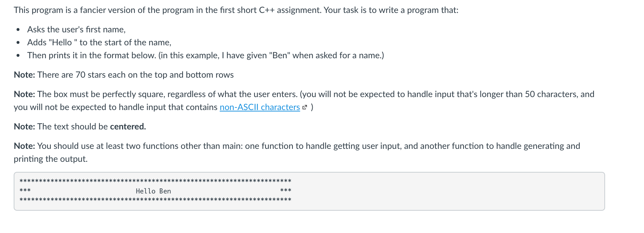
Task: Click the "Asks the user's first name" bullet
Action: point(76,29)
